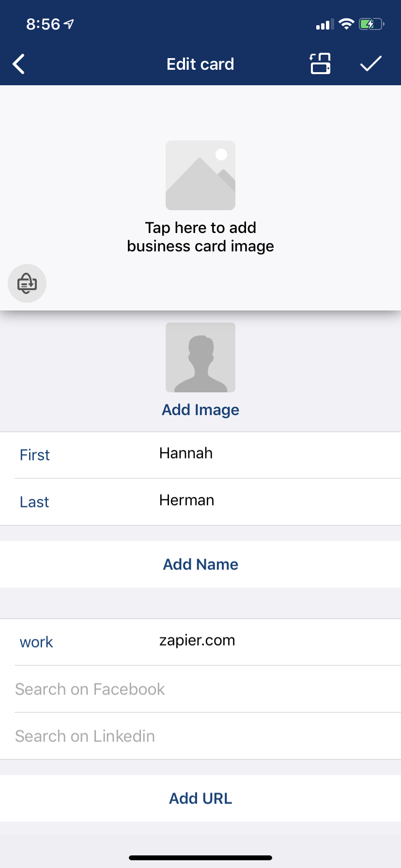Edit the last name field "Herman"
This screenshot has width=401, height=868.
pos(187,500)
